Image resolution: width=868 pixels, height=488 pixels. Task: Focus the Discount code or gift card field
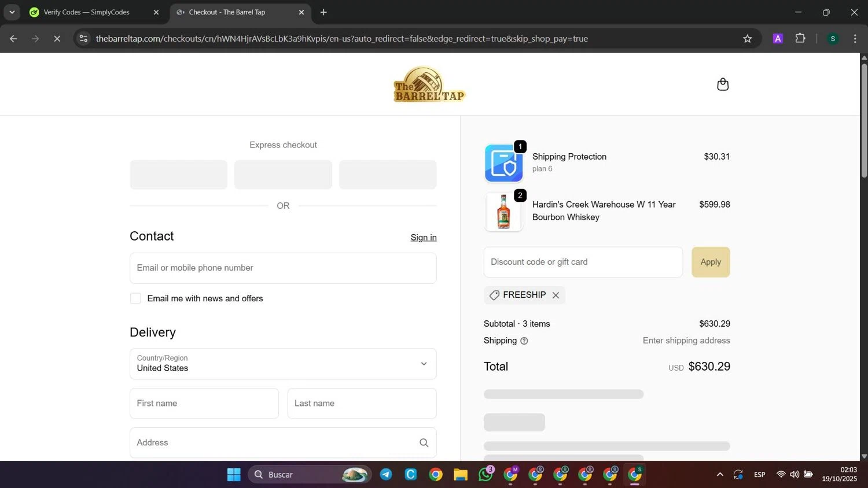point(583,262)
